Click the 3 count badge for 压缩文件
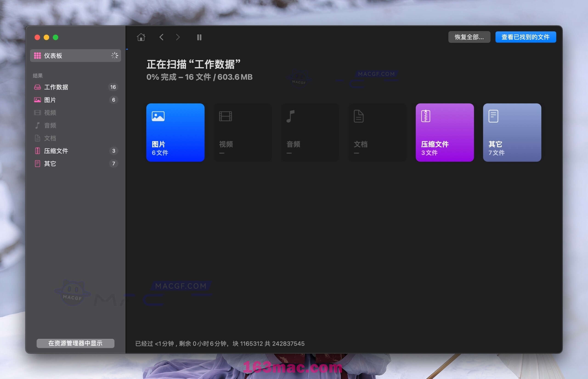 point(114,151)
